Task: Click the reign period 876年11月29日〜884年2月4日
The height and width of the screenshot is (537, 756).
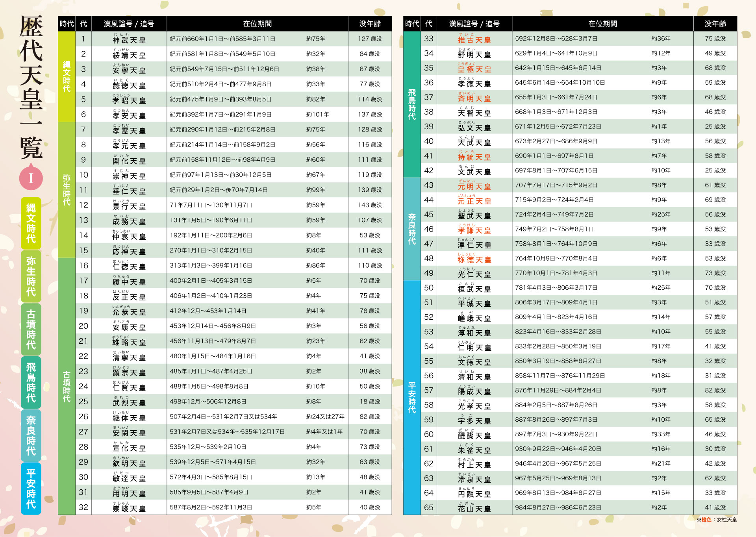Action: point(558,390)
